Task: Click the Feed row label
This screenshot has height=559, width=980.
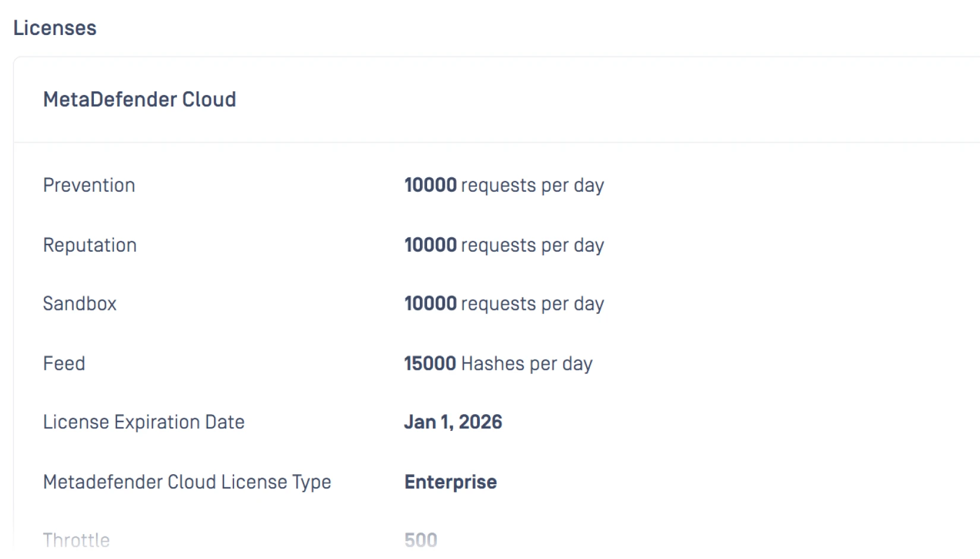Action: (x=64, y=363)
